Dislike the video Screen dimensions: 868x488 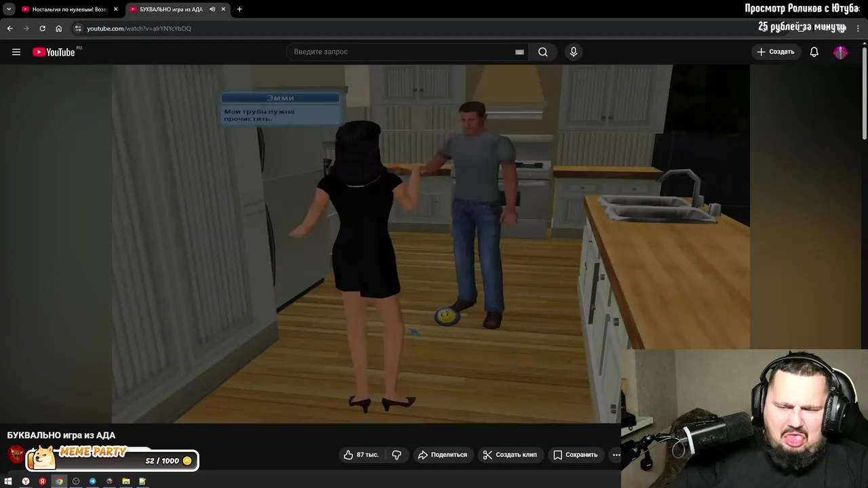pos(397,455)
